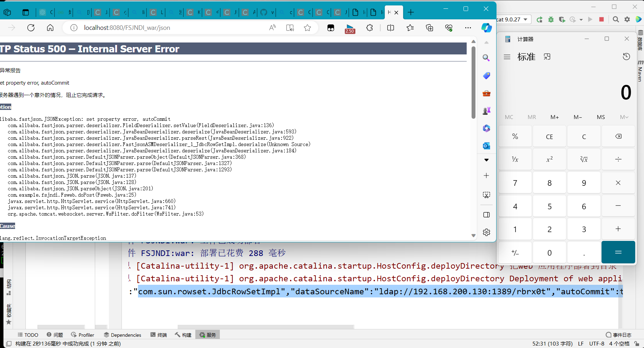Viewport: 644px width, 348px height.
Task: Toggle Edge split screen view
Action: pos(390,28)
